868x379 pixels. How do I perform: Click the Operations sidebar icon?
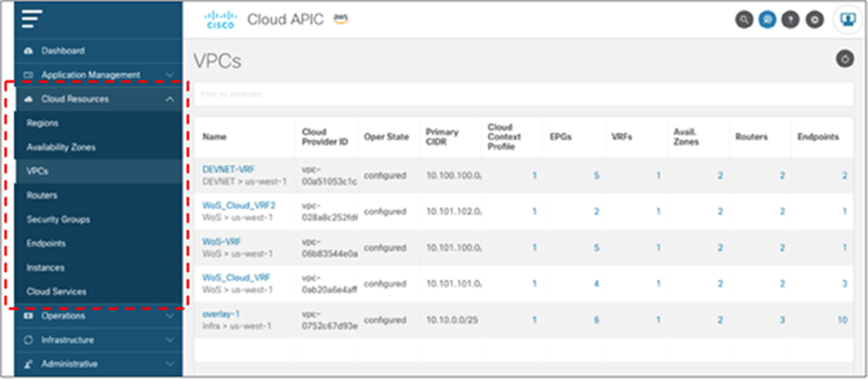click(x=30, y=316)
